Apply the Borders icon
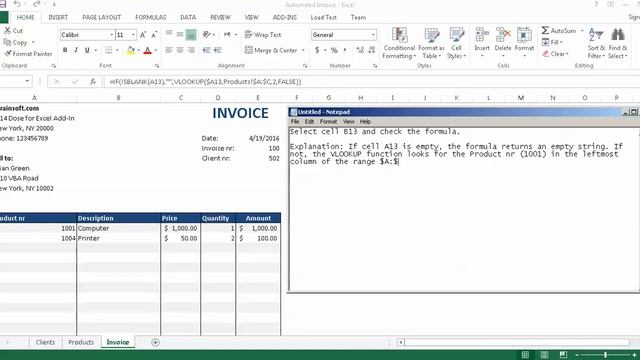 (x=108, y=50)
